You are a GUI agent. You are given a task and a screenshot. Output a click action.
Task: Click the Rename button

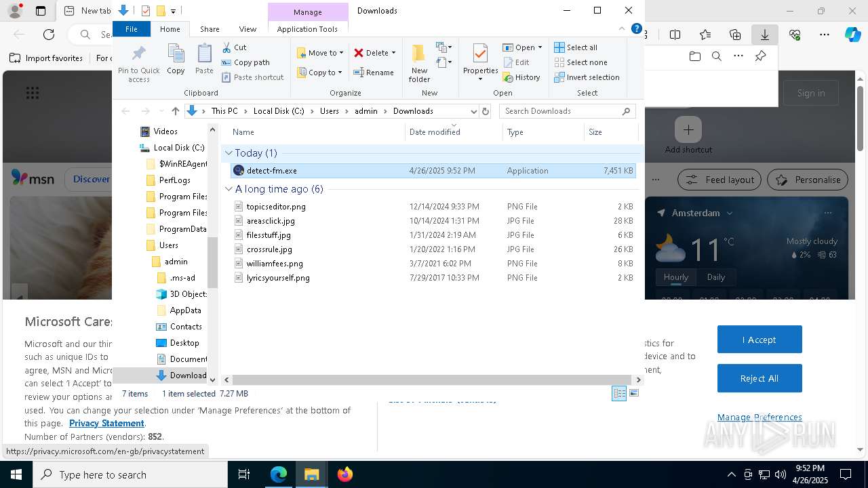click(x=374, y=73)
